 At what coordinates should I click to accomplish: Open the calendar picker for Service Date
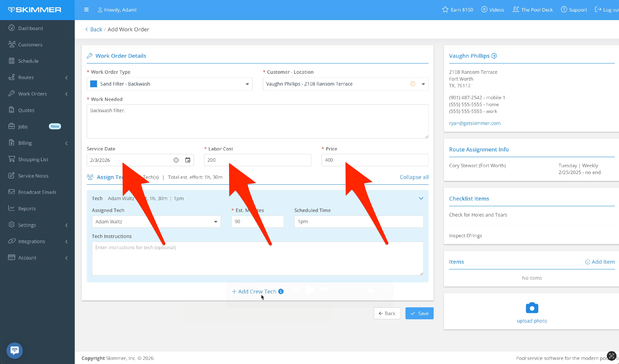coord(188,160)
